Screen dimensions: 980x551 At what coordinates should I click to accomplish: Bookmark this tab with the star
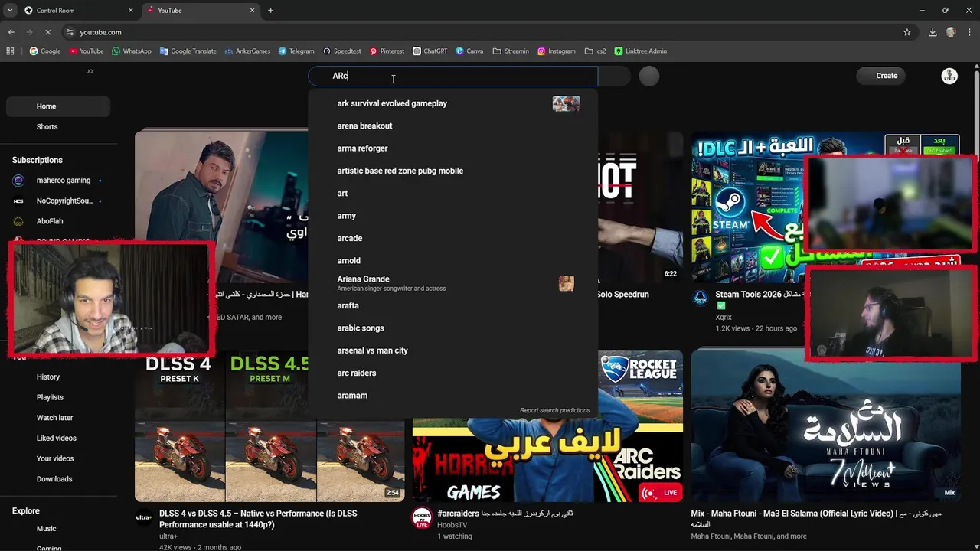pos(907,32)
